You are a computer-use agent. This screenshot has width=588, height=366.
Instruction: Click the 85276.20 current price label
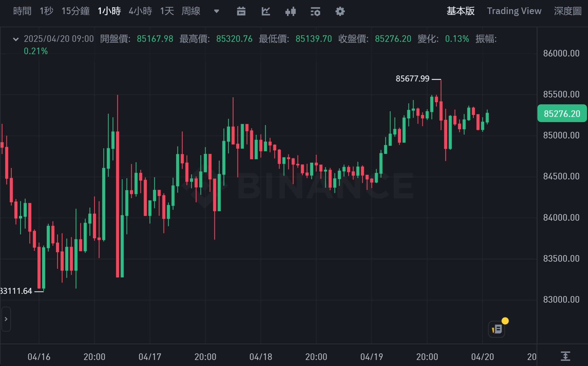562,113
